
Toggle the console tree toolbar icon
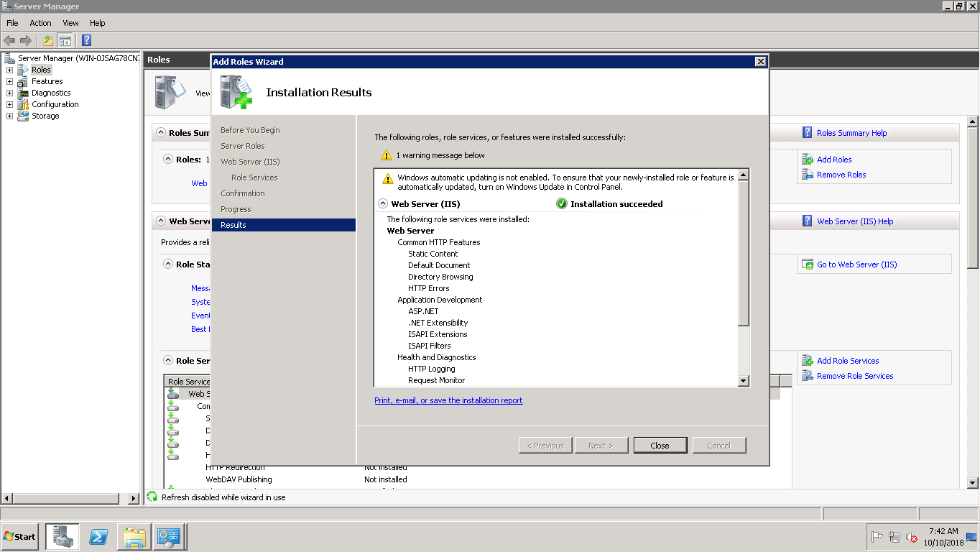[65, 40]
